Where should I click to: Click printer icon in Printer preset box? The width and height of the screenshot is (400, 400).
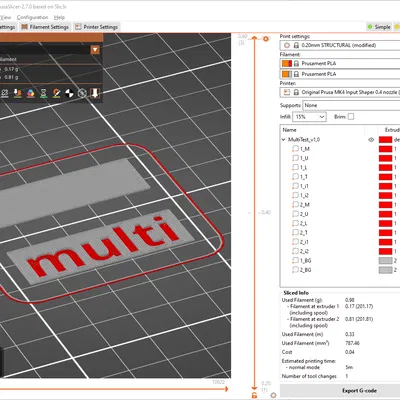click(x=287, y=92)
